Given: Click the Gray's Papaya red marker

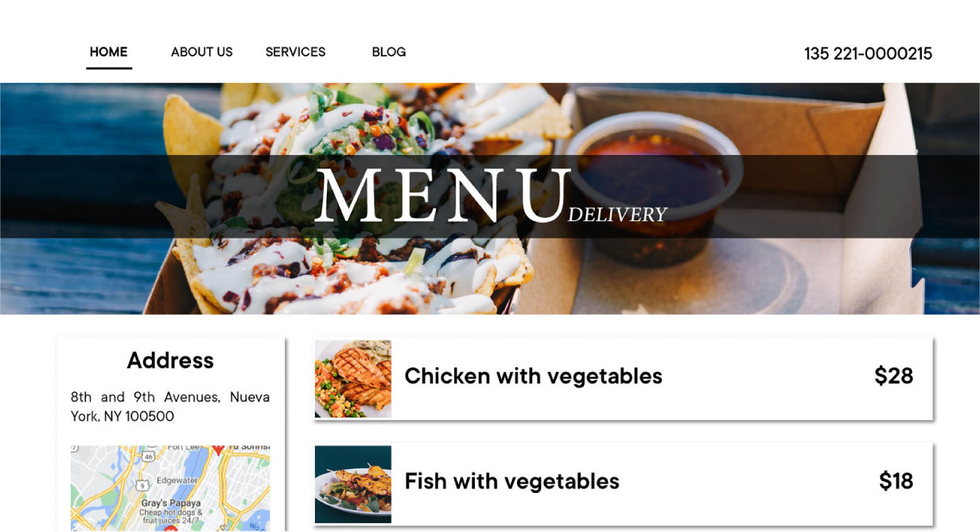Looking at the screenshot, I should tap(170, 528).
